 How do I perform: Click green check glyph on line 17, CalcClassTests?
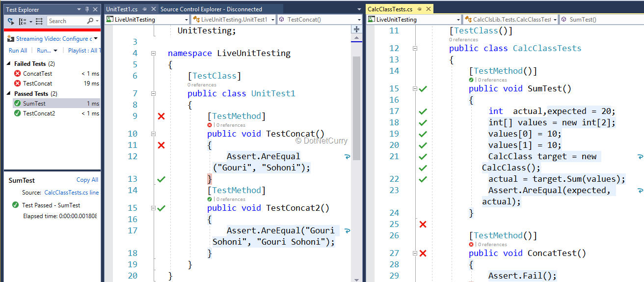[x=423, y=112]
